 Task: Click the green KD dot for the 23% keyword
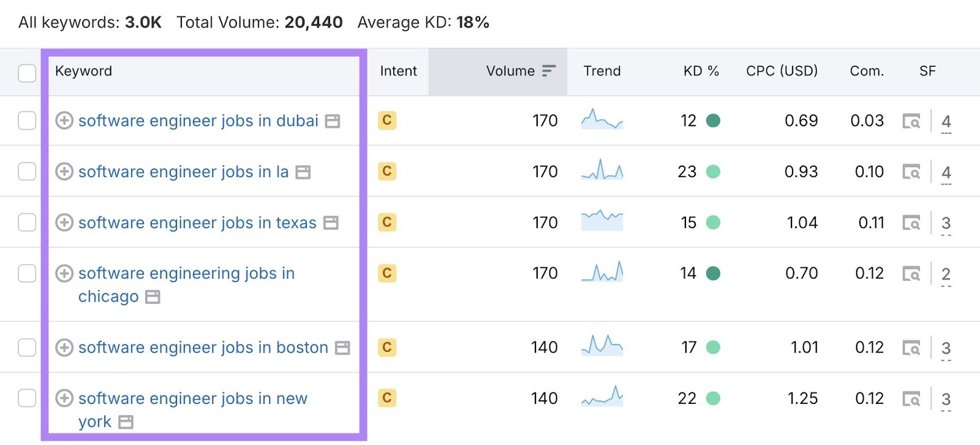(713, 172)
